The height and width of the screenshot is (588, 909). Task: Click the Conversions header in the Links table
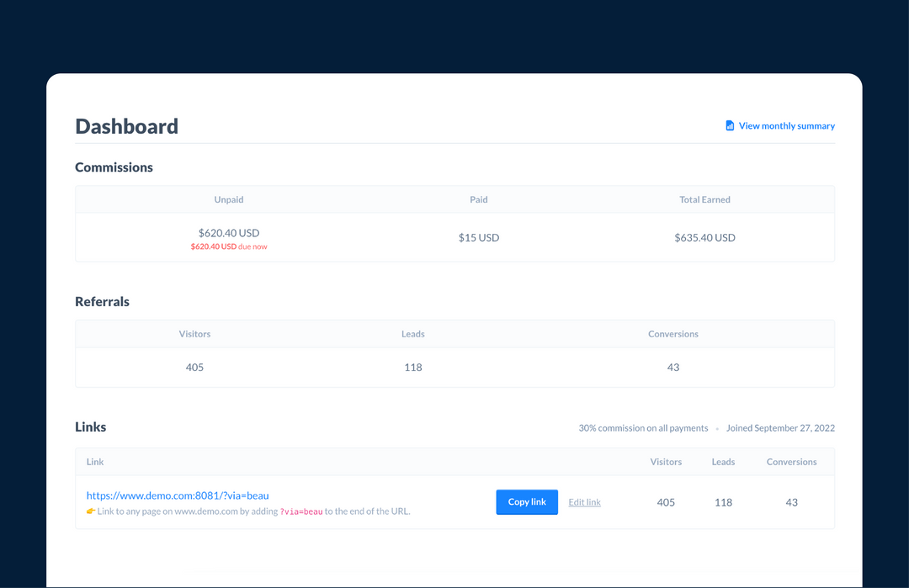point(791,461)
